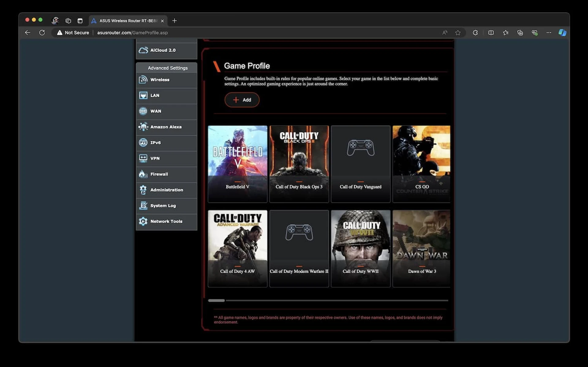Click the Amazon Alexa icon
The width and height of the screenshot is (588, 367).
pos(143,127)
